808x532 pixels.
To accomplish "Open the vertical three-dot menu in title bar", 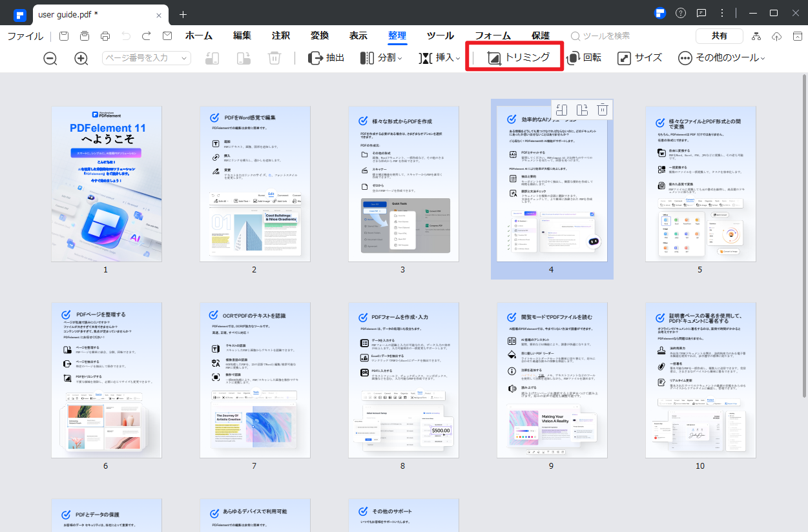I will tap(722, 13).
